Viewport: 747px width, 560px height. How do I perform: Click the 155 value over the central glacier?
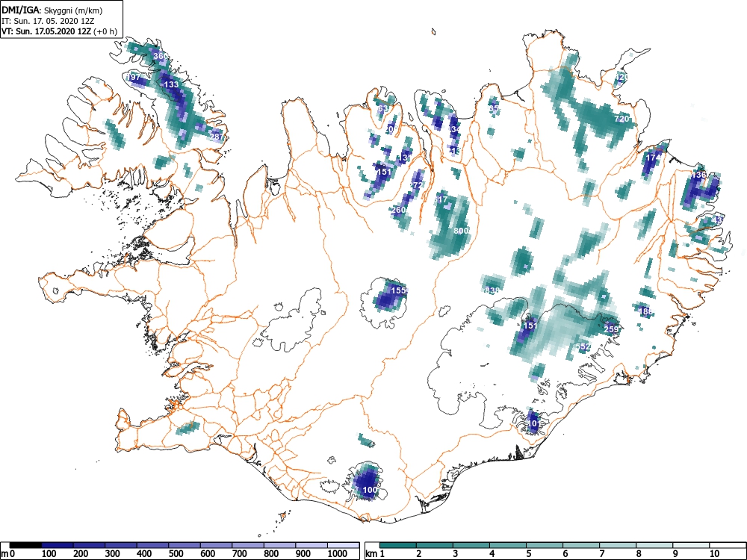398,290
